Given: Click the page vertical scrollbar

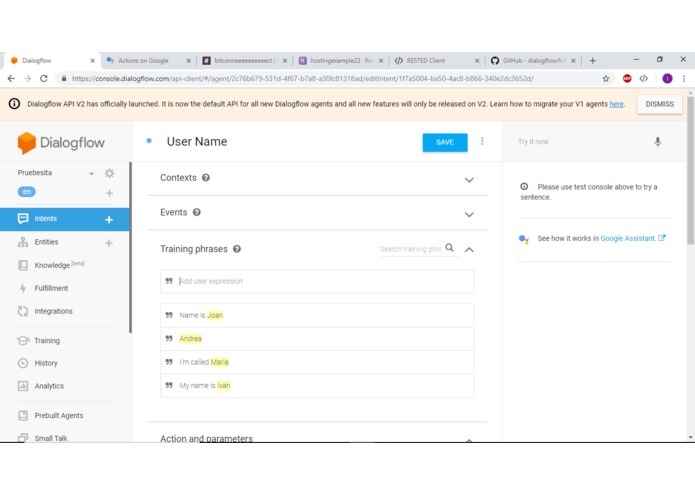Looking at the screenshot, I should point(691,171).
